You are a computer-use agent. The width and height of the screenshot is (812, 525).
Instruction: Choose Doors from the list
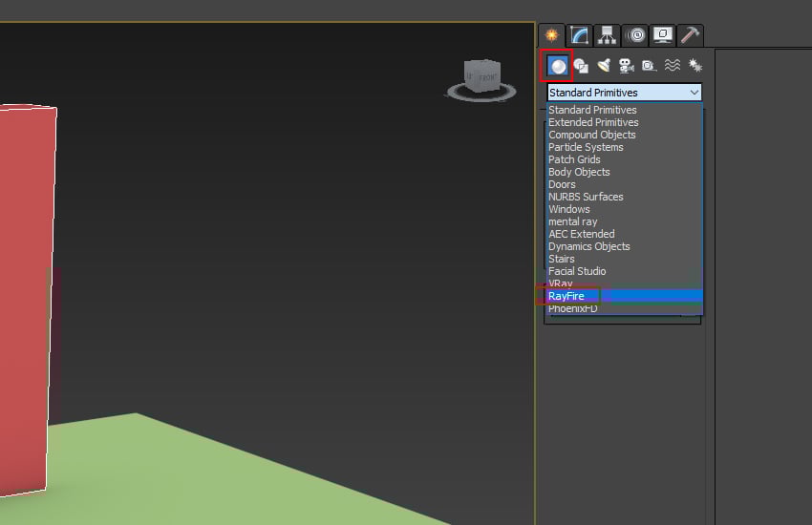pyautogui.click(x=625, y=184)
